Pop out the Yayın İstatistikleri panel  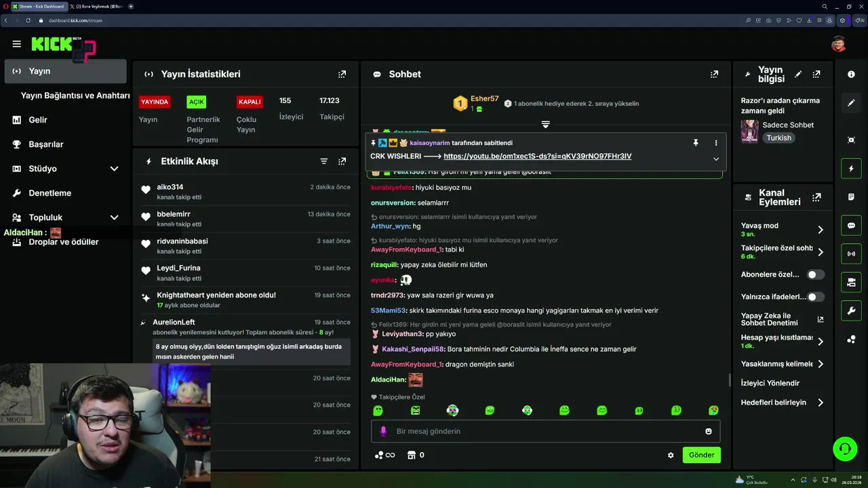(342, 74)
